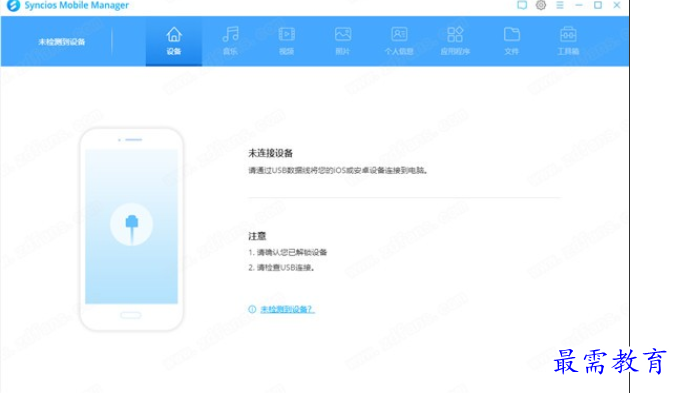Open settings gear in title bar

[541, 5]
